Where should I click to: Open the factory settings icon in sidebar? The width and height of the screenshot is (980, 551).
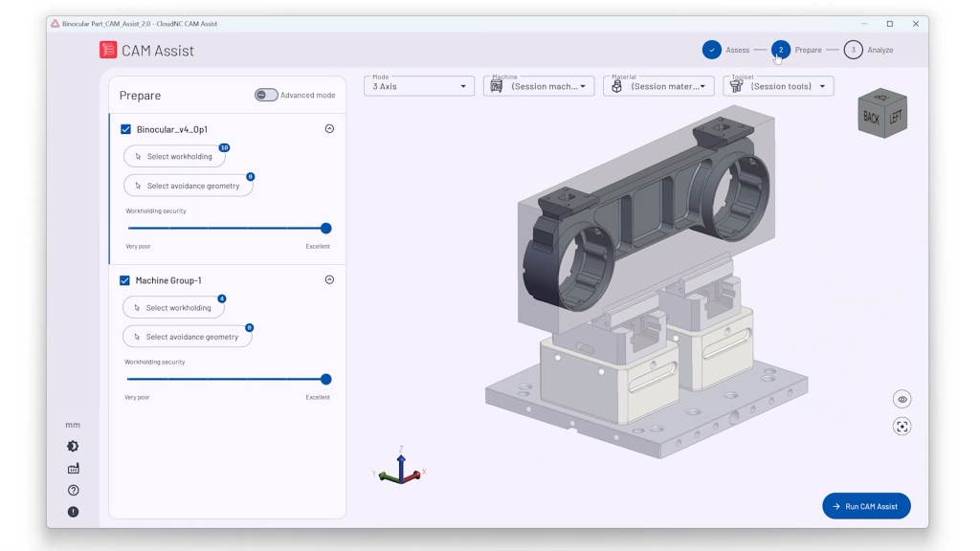tap(74, 469)
